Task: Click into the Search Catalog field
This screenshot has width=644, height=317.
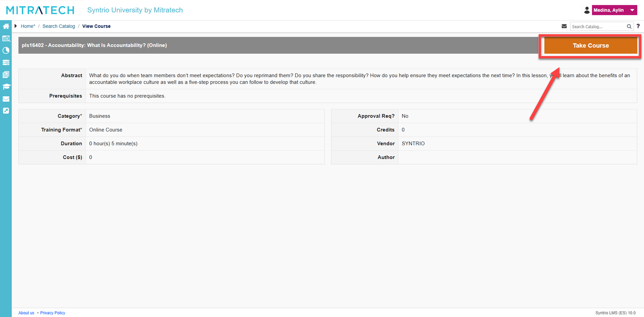Action: 597,26
